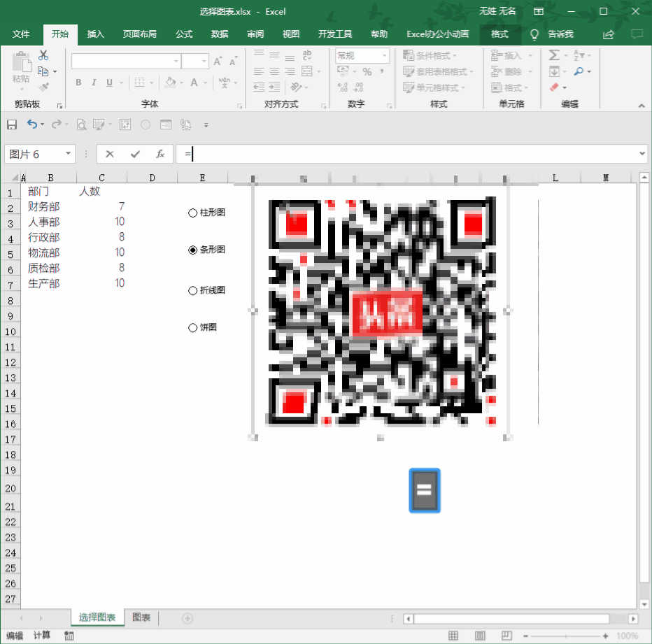Click Decrease Font Size icon

(x=233, y=61)
